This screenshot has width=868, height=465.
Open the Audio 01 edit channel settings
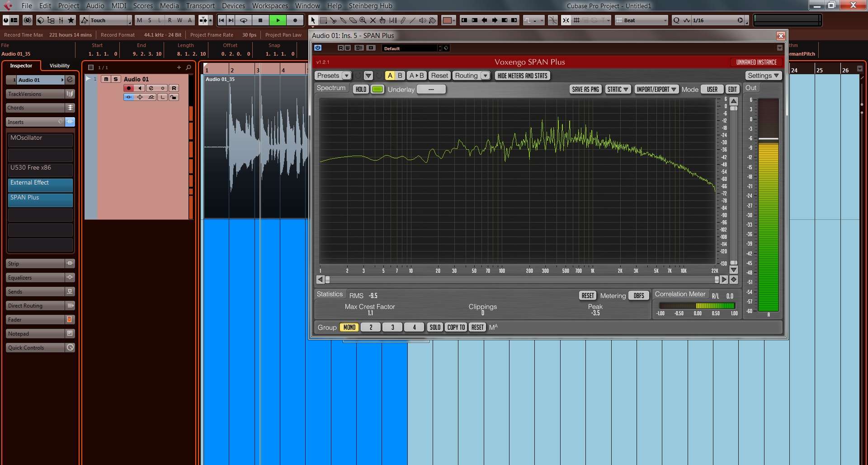click(151, 88)
